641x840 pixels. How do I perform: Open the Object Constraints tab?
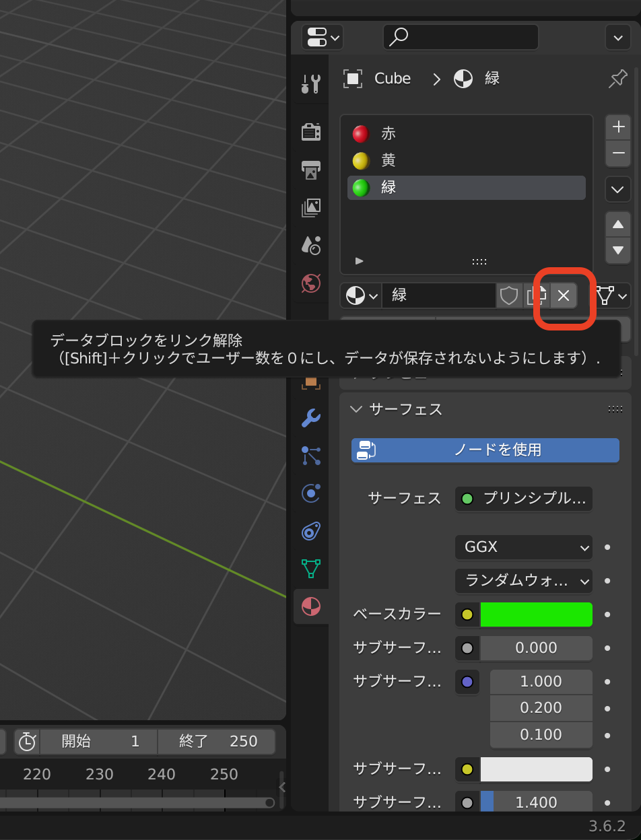tap(311, 531)
